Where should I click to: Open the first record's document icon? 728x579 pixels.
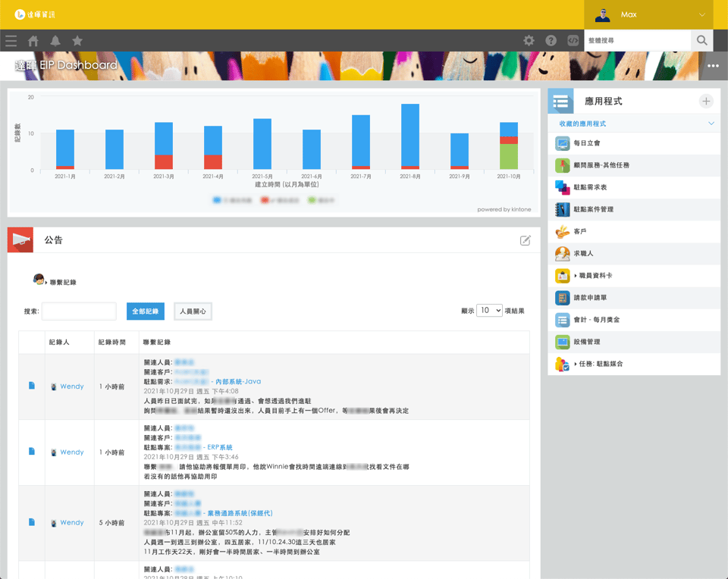[31, 386]
